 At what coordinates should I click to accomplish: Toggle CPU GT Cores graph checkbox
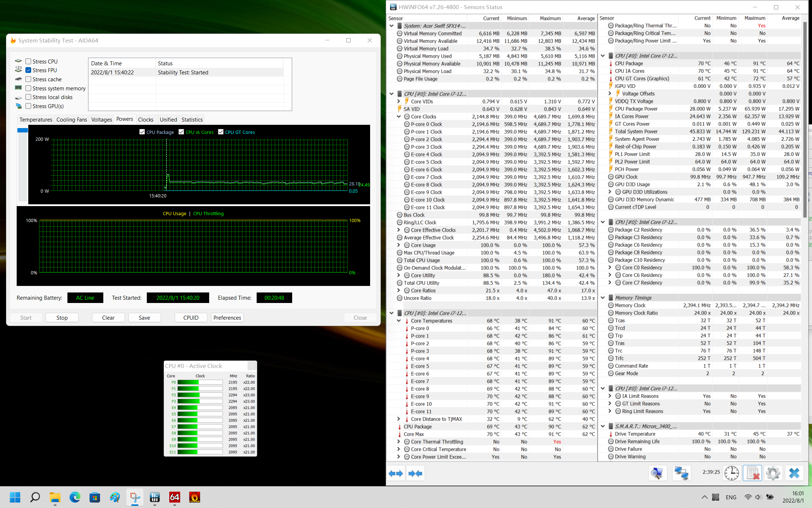[x=221, y=132]
